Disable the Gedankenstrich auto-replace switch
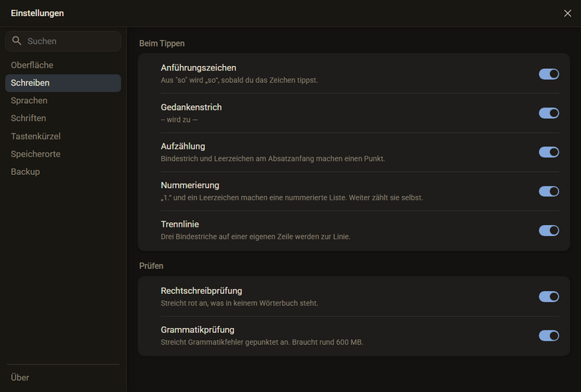This screenshot has width=581, height=392. coord(549,113)
